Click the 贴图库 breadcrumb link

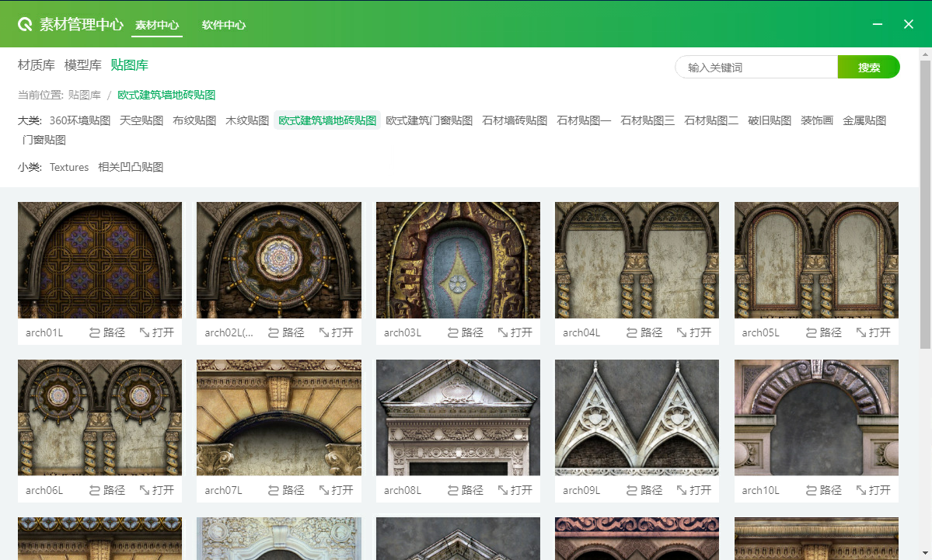pos(85,95)
